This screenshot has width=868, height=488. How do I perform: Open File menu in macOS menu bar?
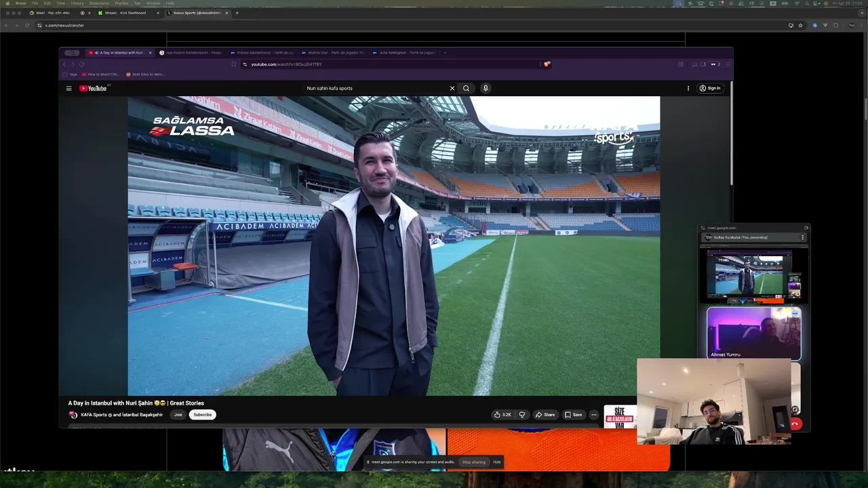tap(35, 3)
